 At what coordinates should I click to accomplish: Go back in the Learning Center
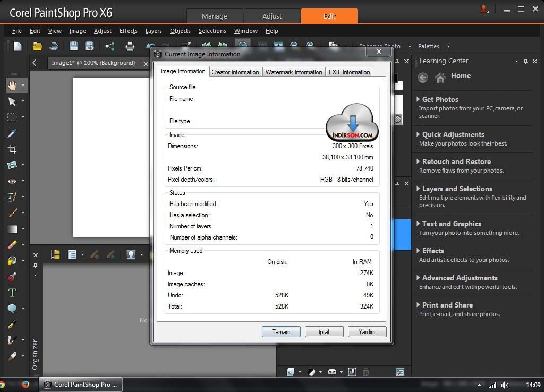[x=422, y=78]
